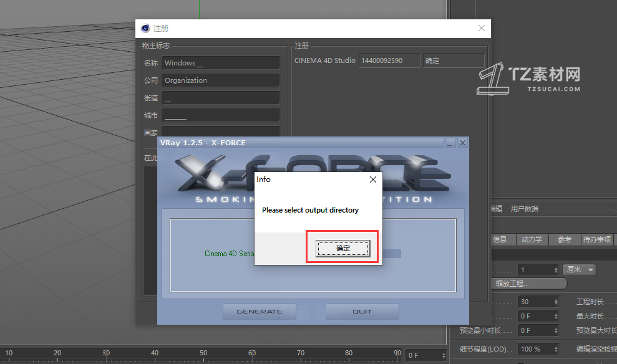
Task: Click stepper of 0 F field next to 最大时长
Action: pos(556,316)
